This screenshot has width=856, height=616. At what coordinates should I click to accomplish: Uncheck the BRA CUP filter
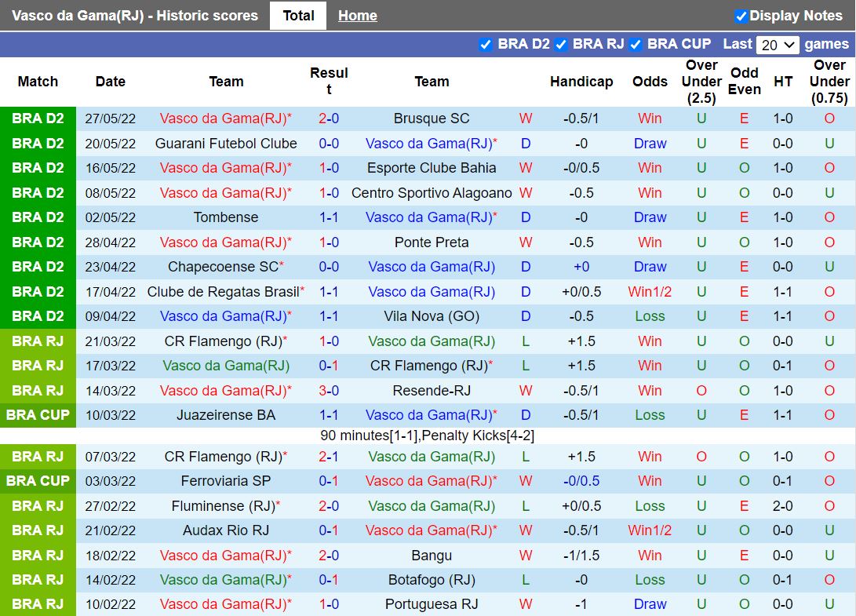click(x=636, y=45)
